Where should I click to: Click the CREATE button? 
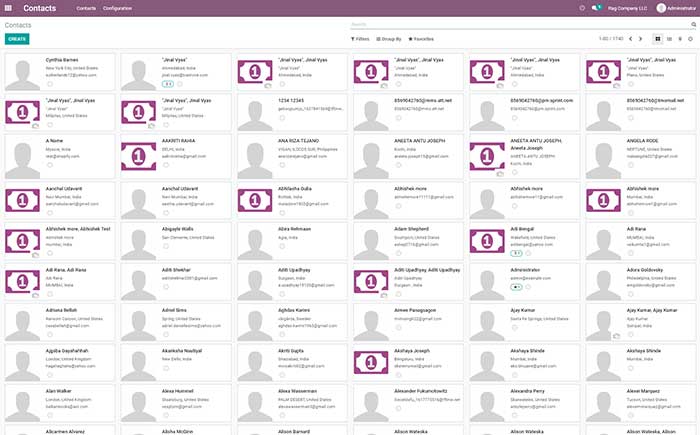click(x=17, y=39)
